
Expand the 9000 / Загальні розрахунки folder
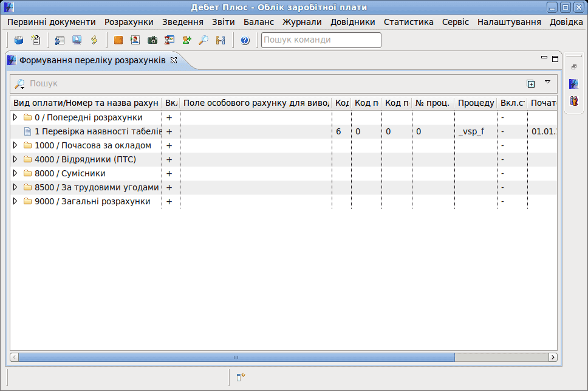click(x=15, y=201)
